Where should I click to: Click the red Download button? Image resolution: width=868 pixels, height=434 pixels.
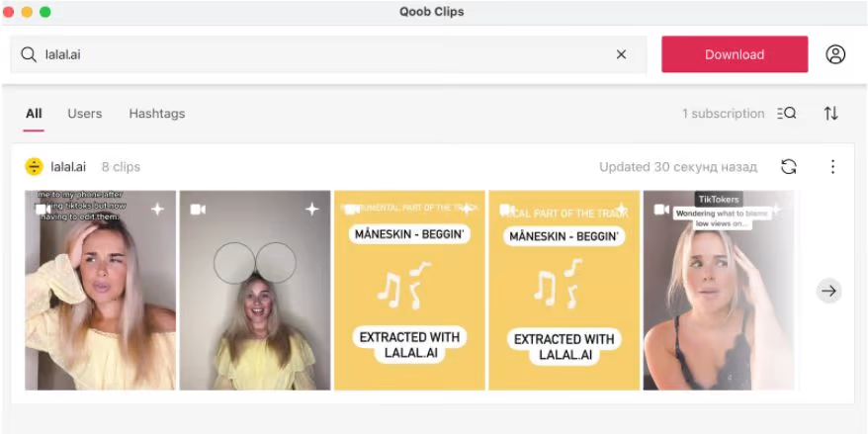pyautogui.click(x=735, y=54)
